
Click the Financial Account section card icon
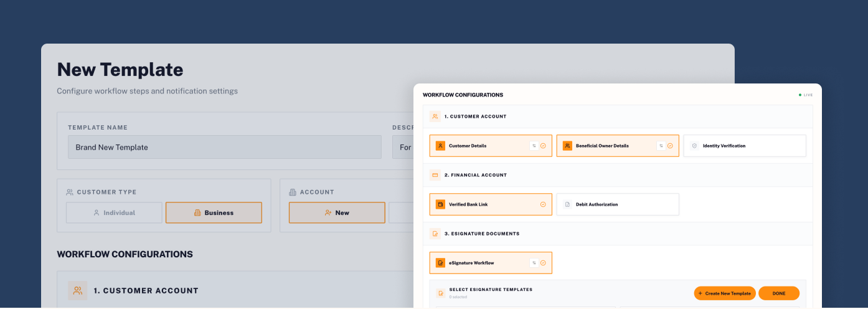click(x=435, y=175)
